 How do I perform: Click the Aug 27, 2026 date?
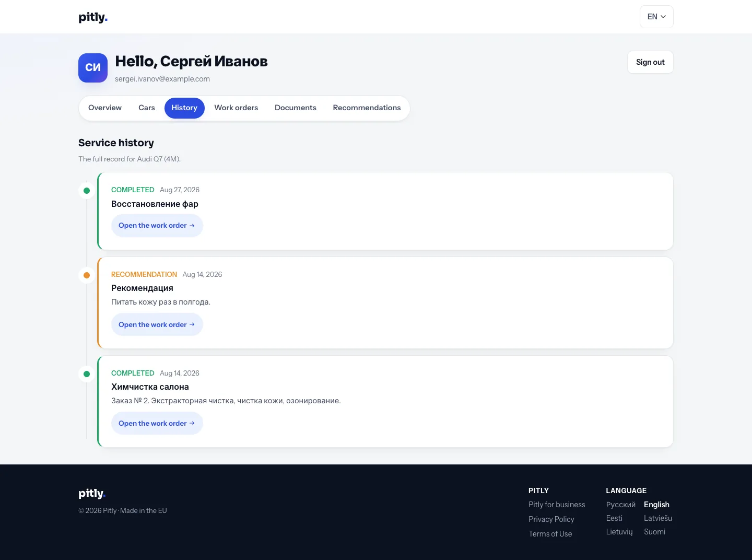(180, 190)
